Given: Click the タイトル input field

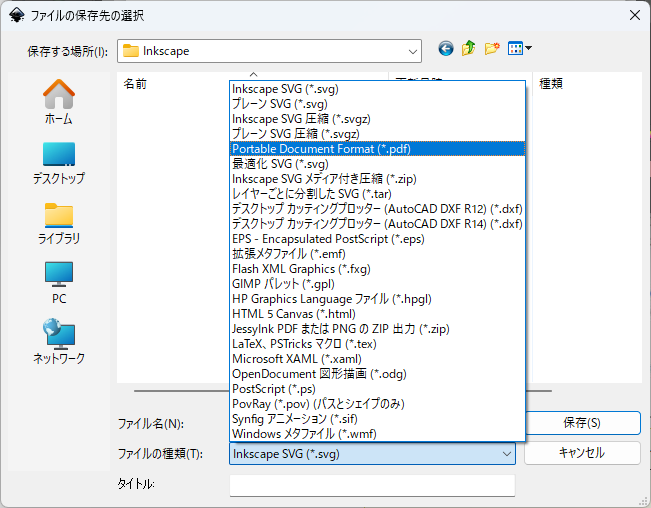Looking at the screenshot, I should point(372,485).
